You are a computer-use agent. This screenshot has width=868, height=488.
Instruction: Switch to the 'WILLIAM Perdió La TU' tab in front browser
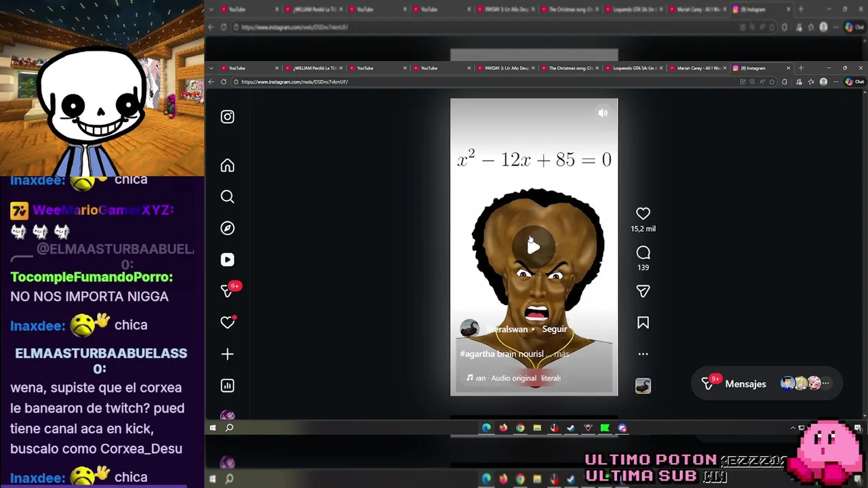(x=314, y=68)
